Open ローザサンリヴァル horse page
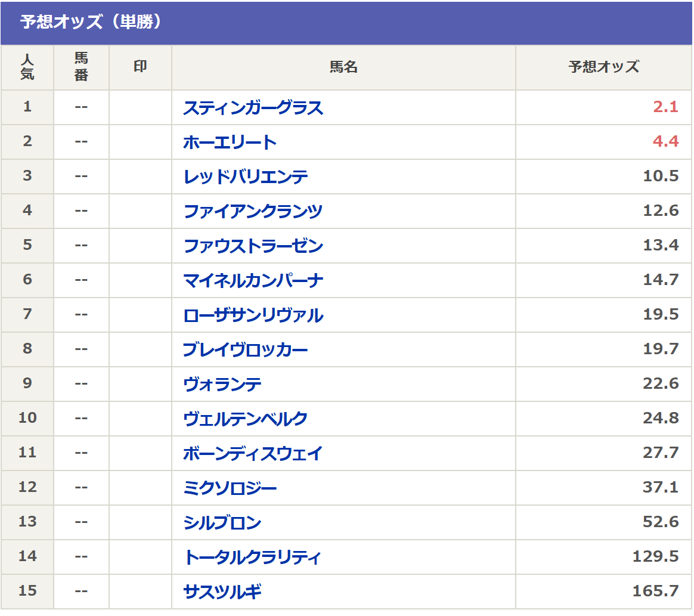Viewport: 694px width, 616px height. coord(253,315)
